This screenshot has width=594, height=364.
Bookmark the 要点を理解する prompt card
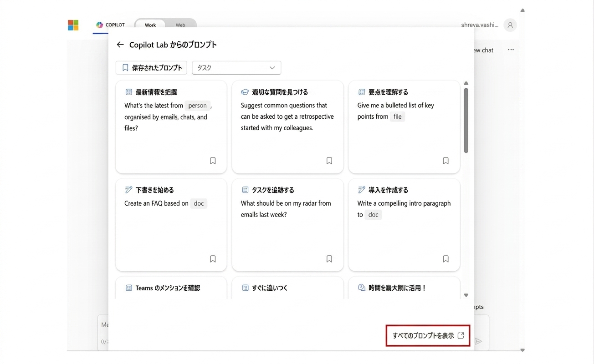[446, 161]
